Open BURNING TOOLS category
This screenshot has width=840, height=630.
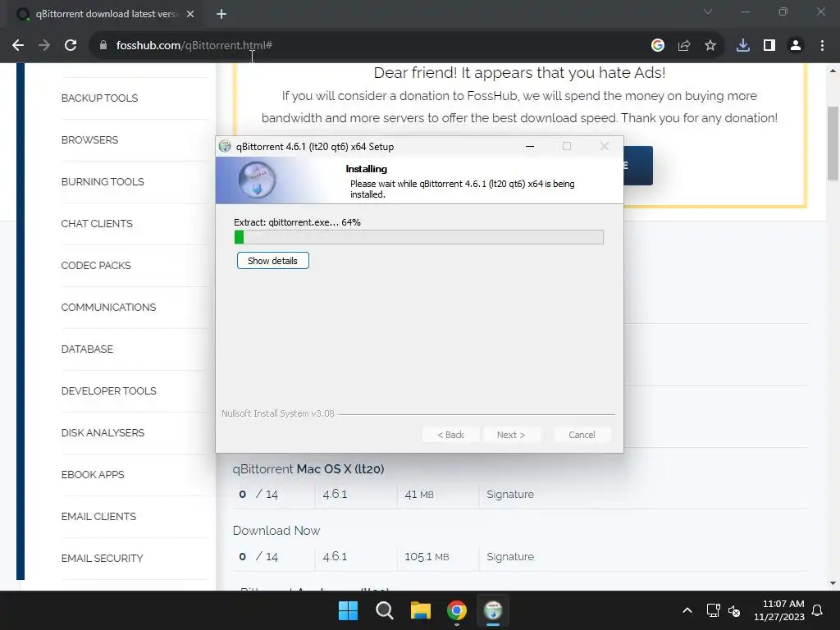pos(103,181)
